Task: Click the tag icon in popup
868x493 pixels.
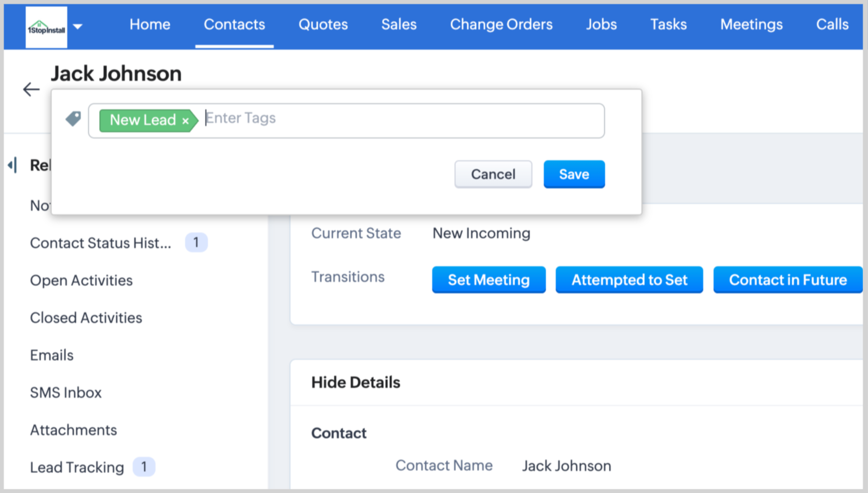Action: pos(73,119)
